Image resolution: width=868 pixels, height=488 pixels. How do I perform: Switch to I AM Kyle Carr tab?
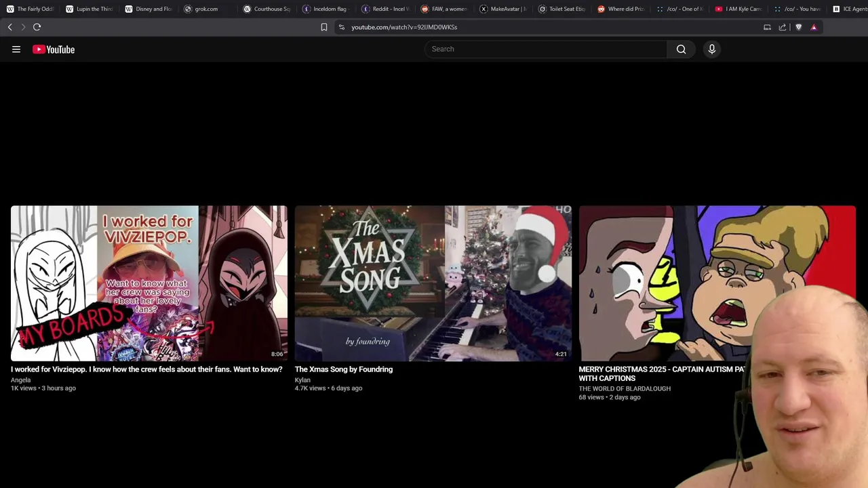pos(739,9)
